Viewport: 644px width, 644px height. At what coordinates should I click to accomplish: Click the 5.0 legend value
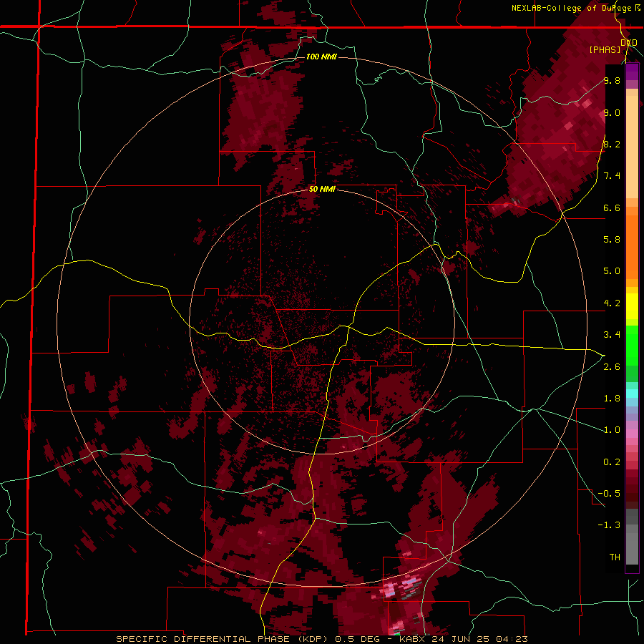(612, 271)
